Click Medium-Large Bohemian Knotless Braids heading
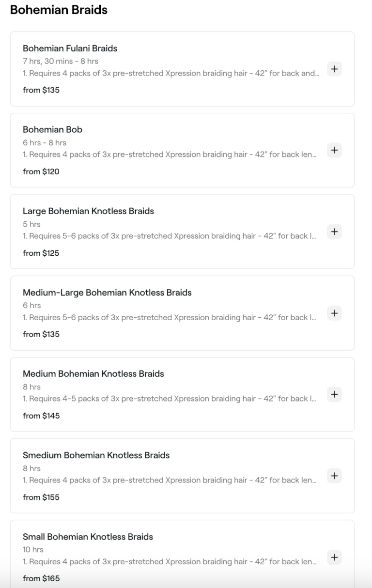372x588 pixels. pos(107,293)
